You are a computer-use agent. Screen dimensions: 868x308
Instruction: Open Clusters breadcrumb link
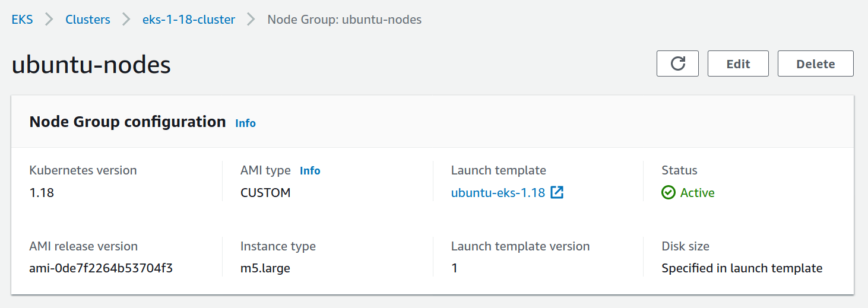pos(88,19)
